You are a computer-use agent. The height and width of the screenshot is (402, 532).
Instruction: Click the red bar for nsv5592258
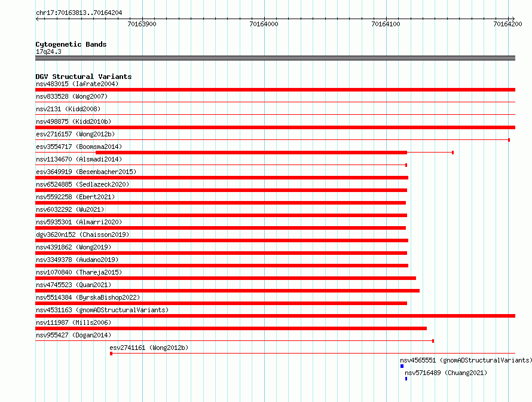[x=221, y=203]
